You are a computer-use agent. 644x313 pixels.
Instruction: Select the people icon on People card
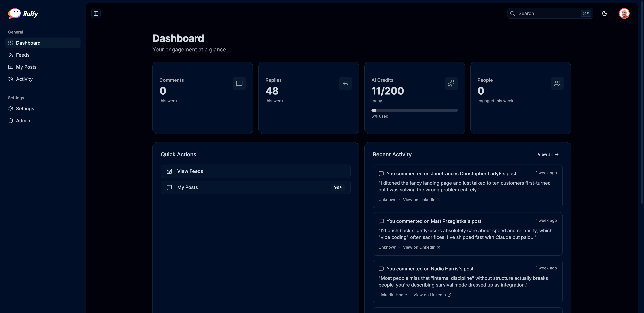(557, 83)
